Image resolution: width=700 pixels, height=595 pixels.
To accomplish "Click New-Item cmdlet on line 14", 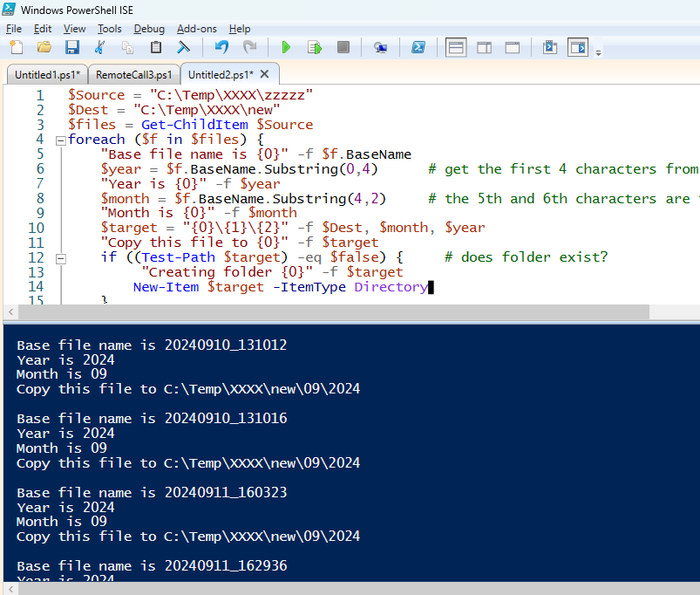I will [167, 287].
